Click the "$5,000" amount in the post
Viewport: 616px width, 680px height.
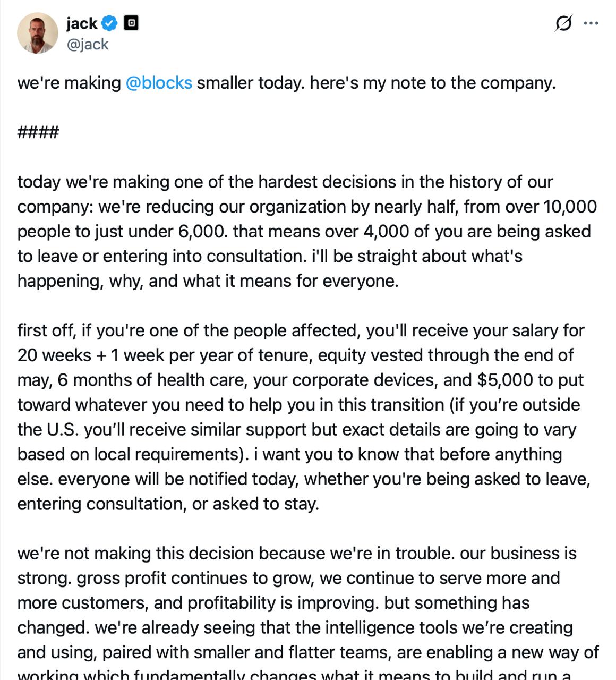point(505,380)
